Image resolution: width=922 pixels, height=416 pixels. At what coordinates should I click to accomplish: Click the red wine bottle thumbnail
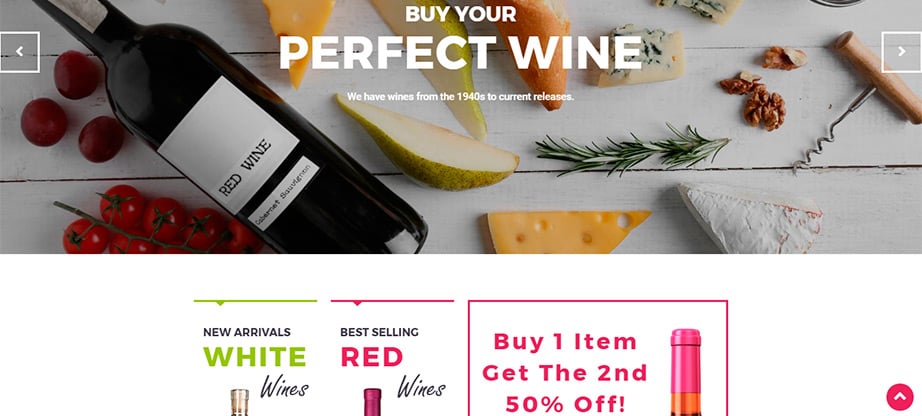point(372,402)
